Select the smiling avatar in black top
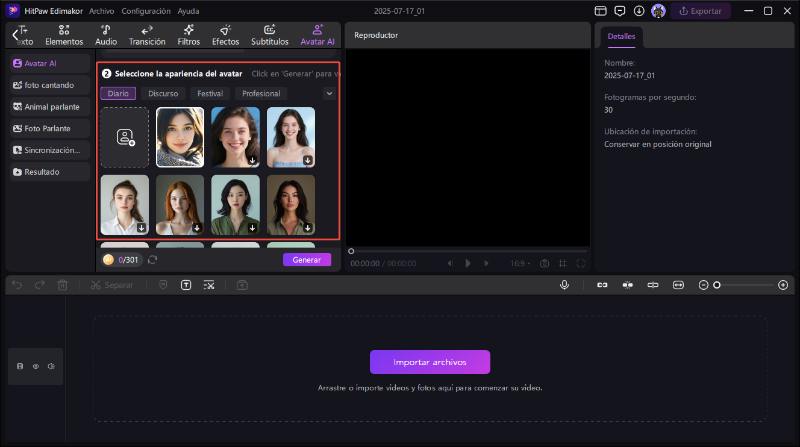This screenshot has width=800, height=447. point(235,137)
